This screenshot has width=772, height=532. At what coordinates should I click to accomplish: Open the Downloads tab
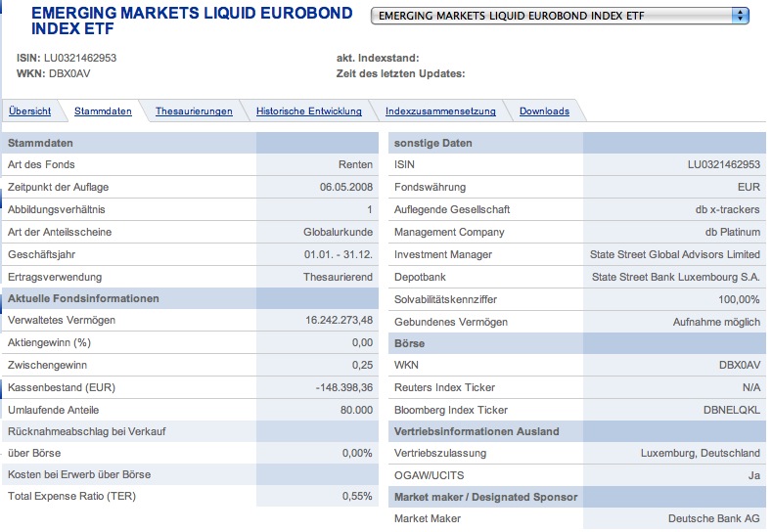[544, 111]
